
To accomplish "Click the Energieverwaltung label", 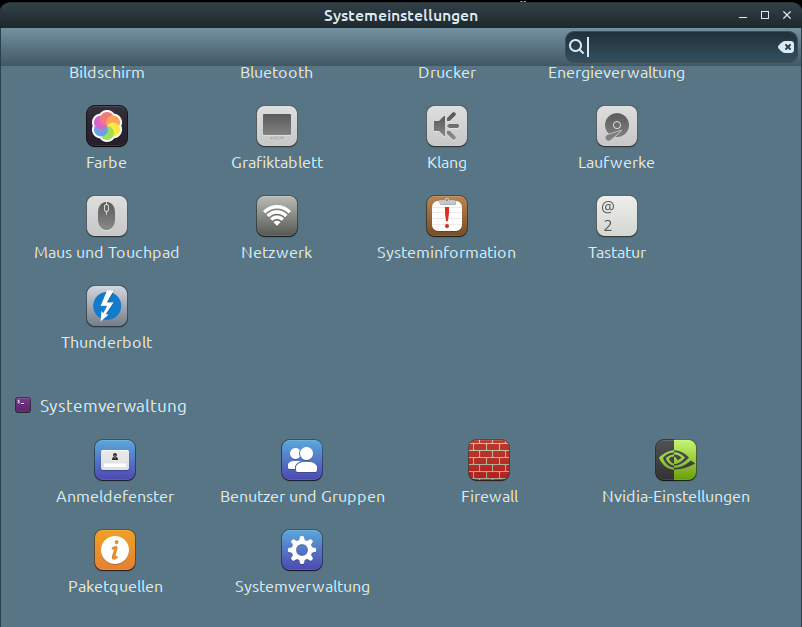I will click(x=616, y=73).
